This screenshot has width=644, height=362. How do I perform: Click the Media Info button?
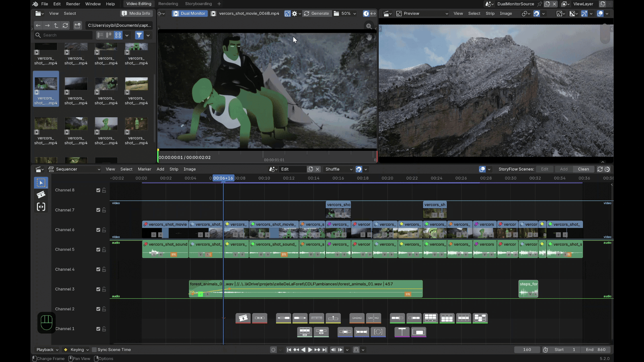pos(136,14)
